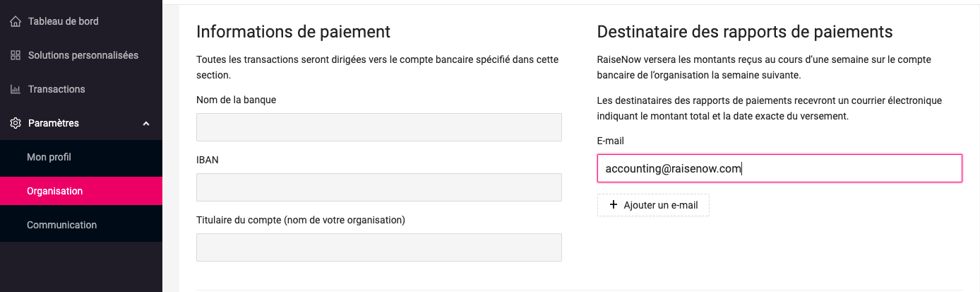Open the Mon profil settings page
The image size is (980, 292).
[x=49, y=157]
